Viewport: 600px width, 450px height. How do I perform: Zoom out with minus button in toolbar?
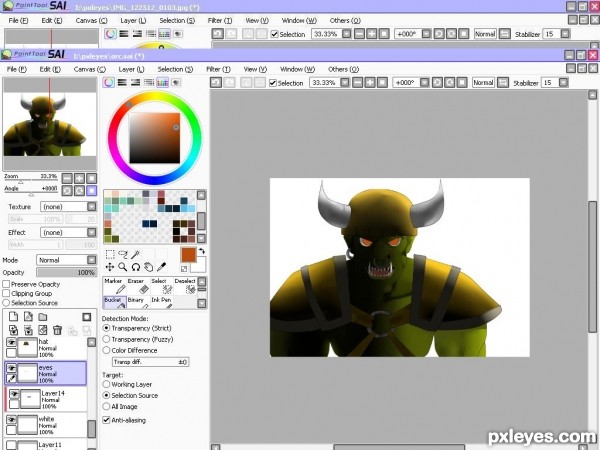[357, 82]
